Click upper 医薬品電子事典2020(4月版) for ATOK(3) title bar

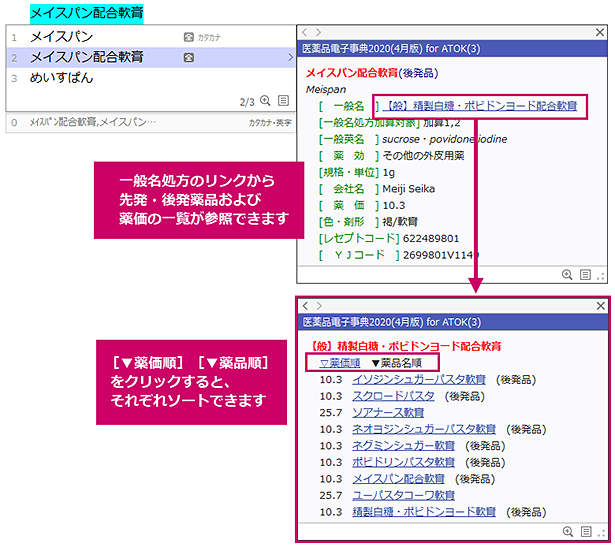pyautogui.click(x=452, y=49)
